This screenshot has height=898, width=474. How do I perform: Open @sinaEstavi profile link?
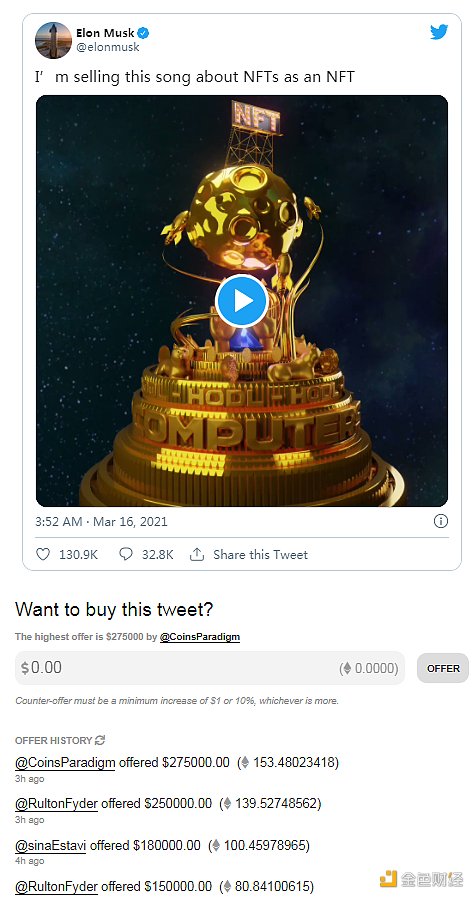tap(50, 845)
